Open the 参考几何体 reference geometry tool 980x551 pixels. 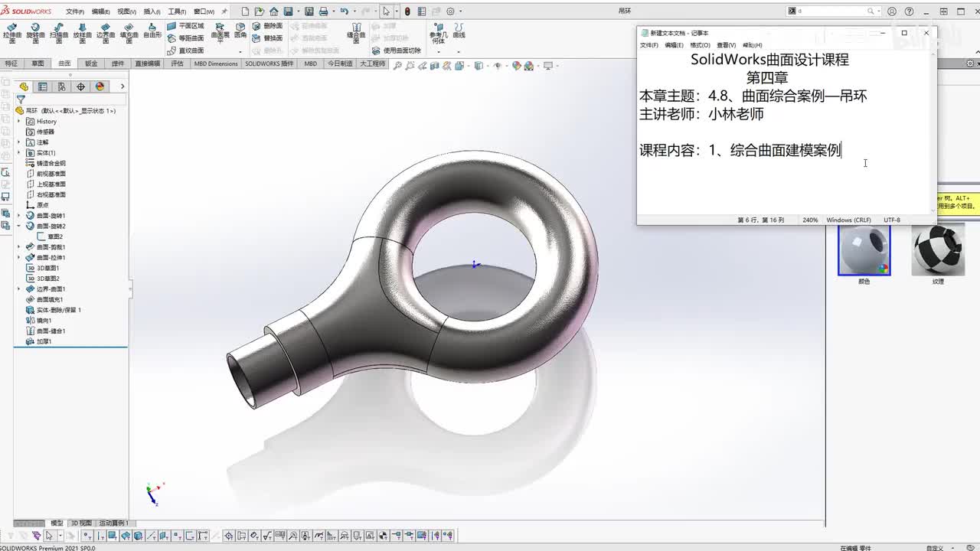[x=438, y=33]
